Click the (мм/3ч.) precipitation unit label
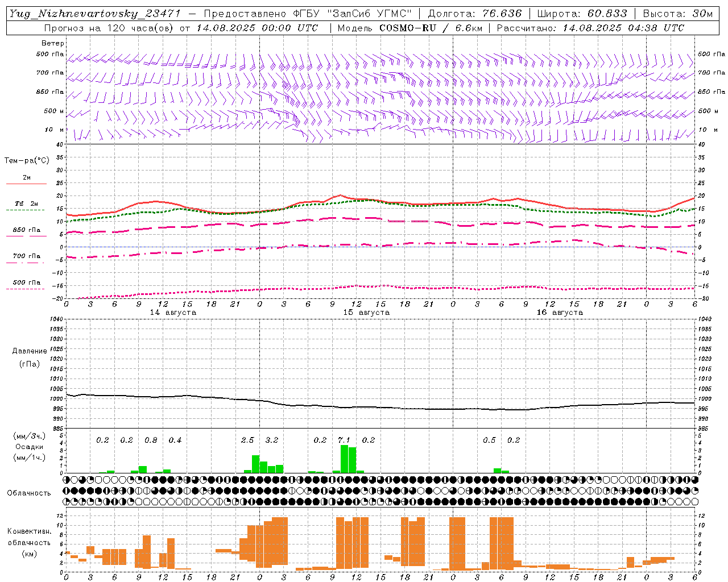This screenshot has height=582, width=728. 29,436
